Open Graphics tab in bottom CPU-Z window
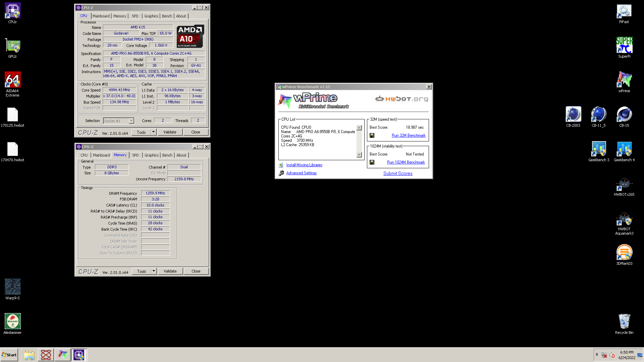Viewport: 644px width, 362px height. 152,155
